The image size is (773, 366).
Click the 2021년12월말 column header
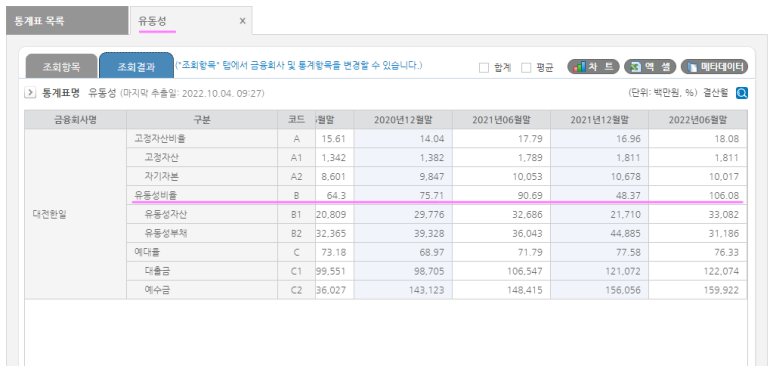pos(599,120)
